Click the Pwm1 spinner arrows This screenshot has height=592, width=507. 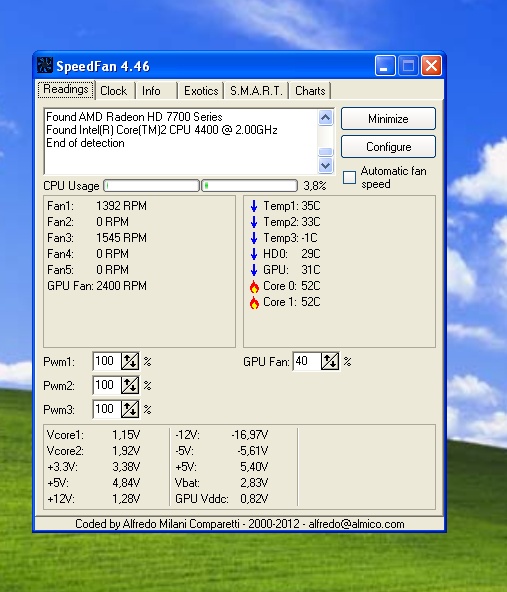pyautogui.click(x=130, y=361)
